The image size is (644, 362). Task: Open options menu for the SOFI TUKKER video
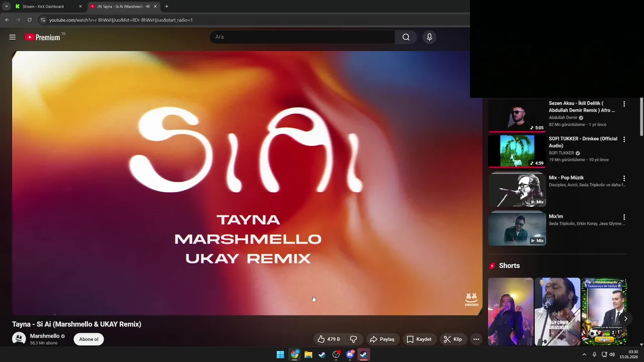point(624,139)
